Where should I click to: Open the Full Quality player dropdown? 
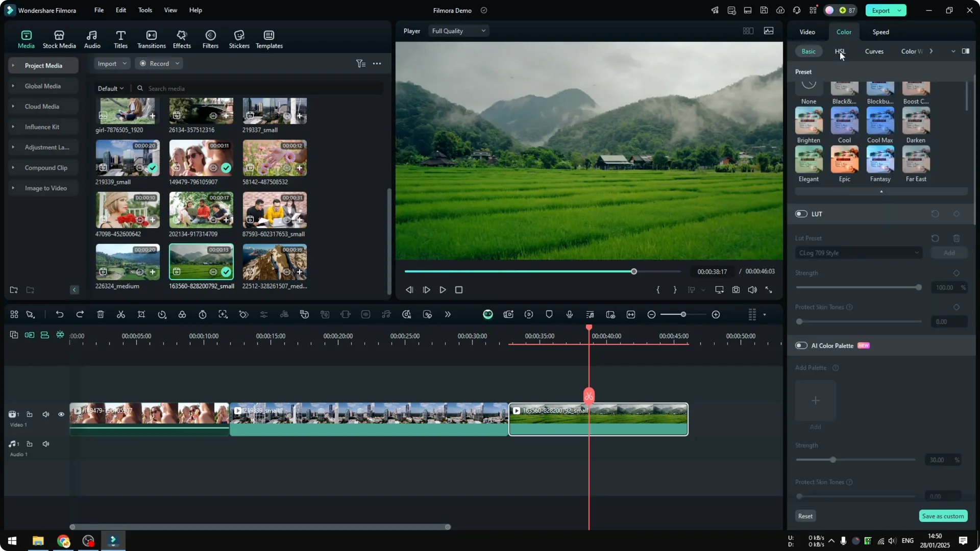(x=458, y=31)
